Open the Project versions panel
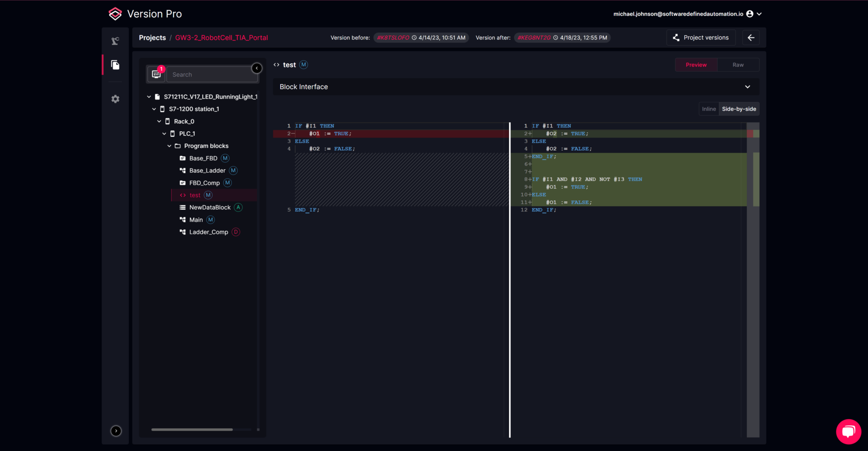The width and height of the screenshot is (868, 451). point(701,38)
